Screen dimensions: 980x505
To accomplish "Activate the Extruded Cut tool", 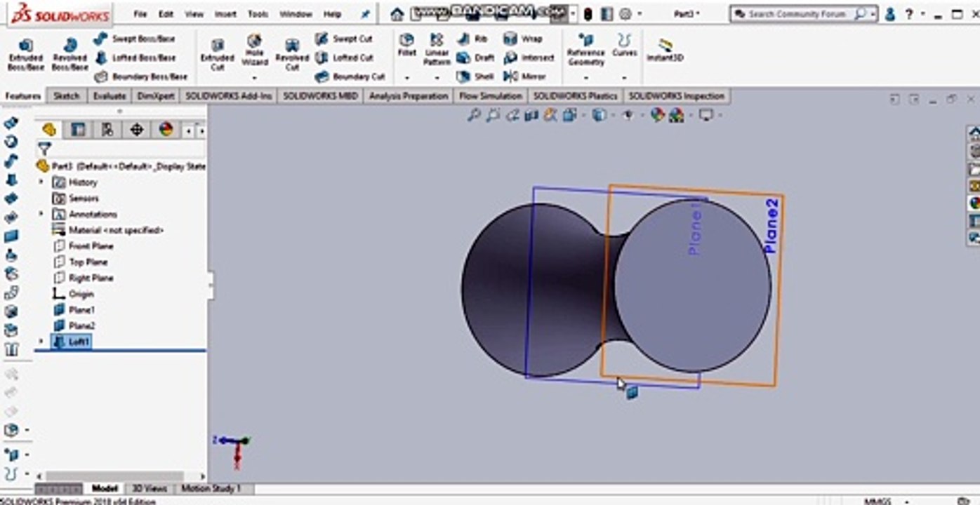I will click(x=218, y=55).
